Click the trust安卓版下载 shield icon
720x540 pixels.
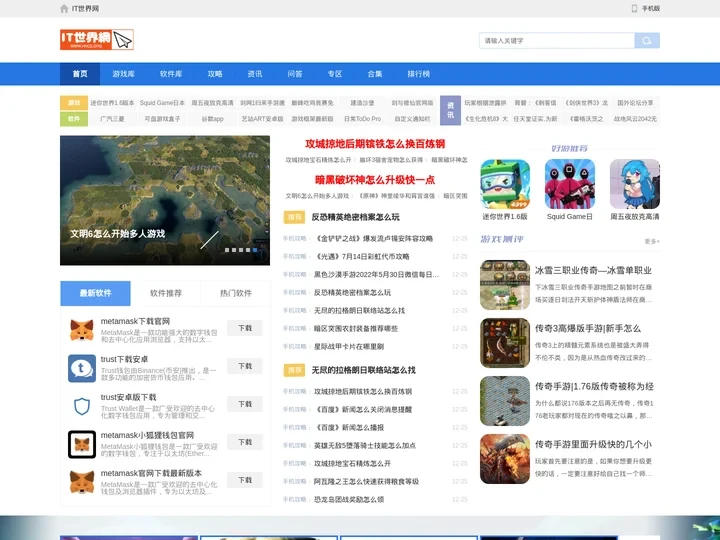click(x=82, y=406)
